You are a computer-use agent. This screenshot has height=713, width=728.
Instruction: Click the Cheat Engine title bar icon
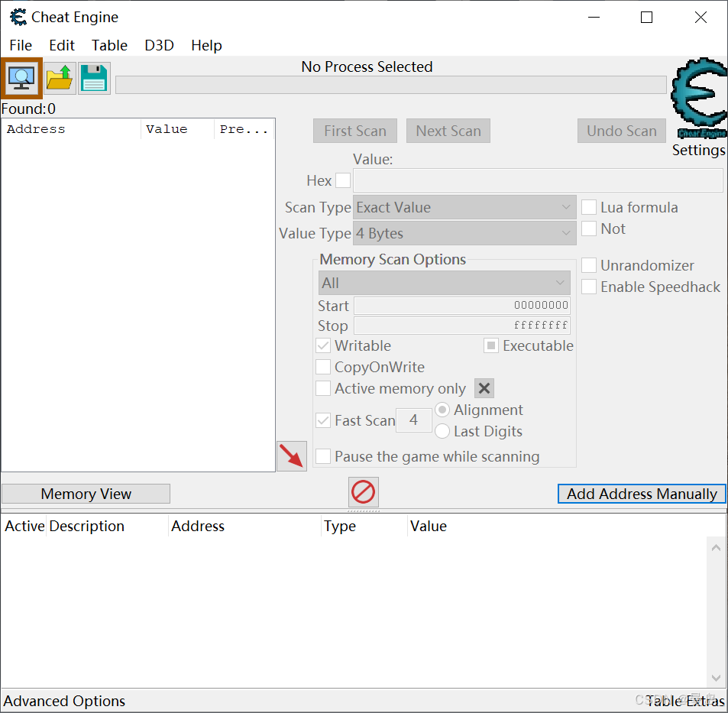point(18,17)
